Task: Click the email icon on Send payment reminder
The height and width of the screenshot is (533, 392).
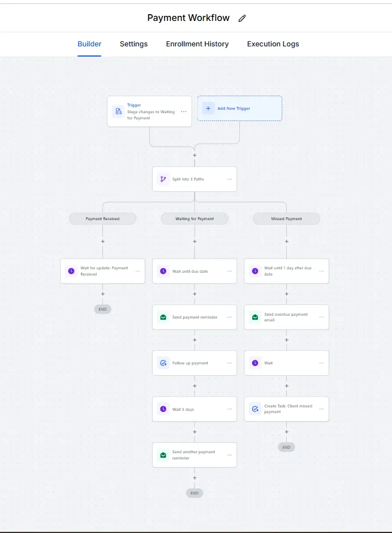Action: [163, 317]
